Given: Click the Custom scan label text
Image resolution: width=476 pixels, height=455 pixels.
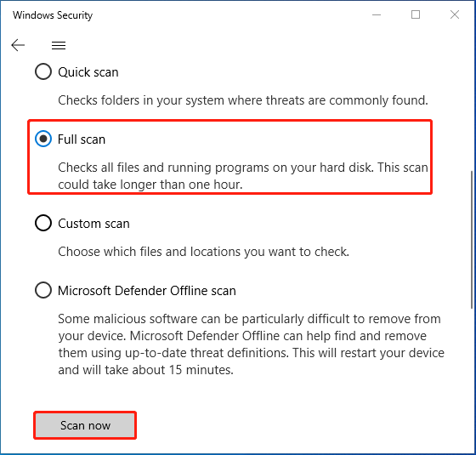Looking at the screenshot, I should [93, 224].
